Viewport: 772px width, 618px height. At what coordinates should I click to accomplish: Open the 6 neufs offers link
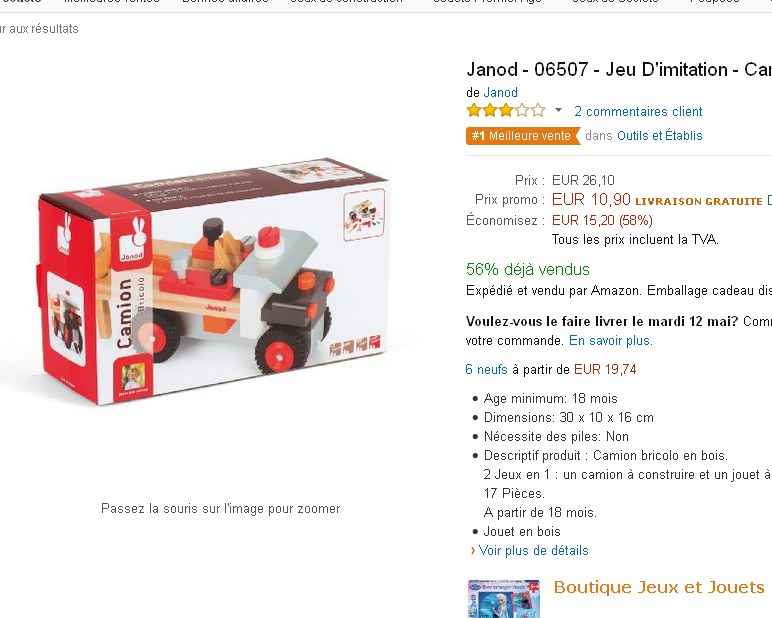pos(486,369)
